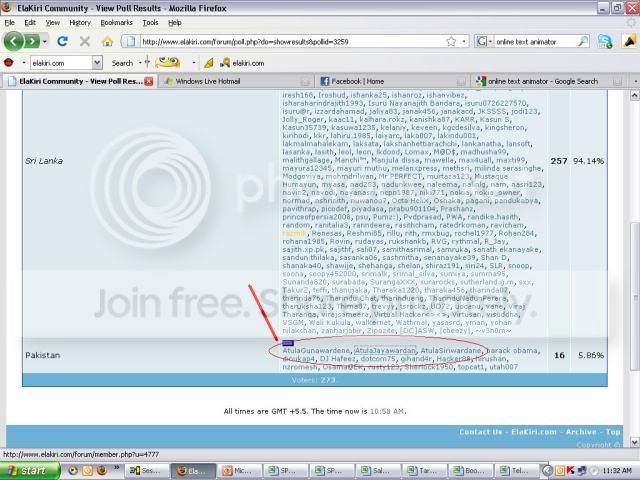Viewport: 640px width, 480px height.
Task: Open the Google search engine selector
Action: point(484,41)
